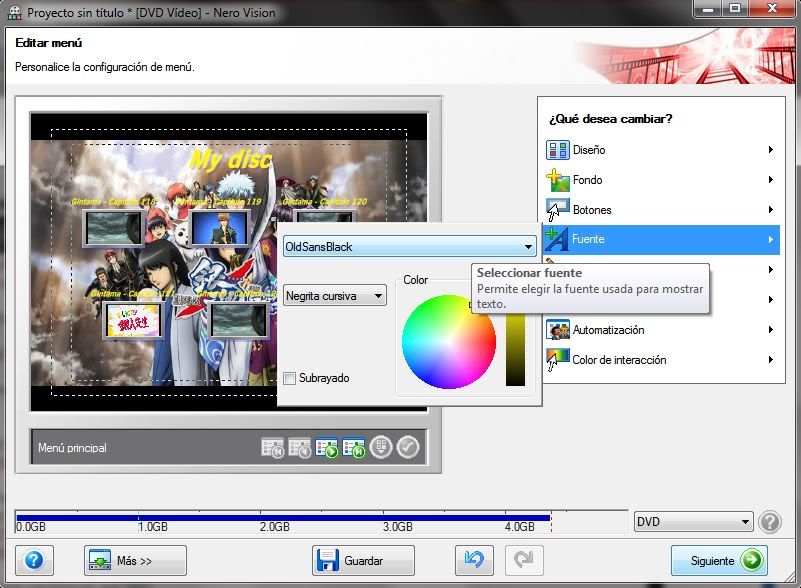Open the Fondo background option

click(661, 180)
